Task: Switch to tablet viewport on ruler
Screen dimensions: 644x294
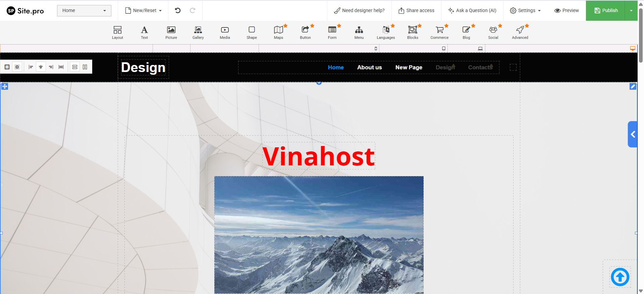Action: point(444,49)
